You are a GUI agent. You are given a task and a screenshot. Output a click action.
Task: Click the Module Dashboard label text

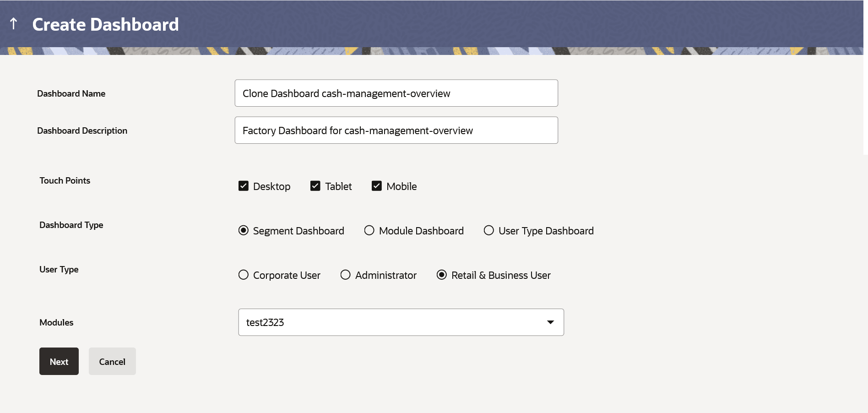point(421,231)
